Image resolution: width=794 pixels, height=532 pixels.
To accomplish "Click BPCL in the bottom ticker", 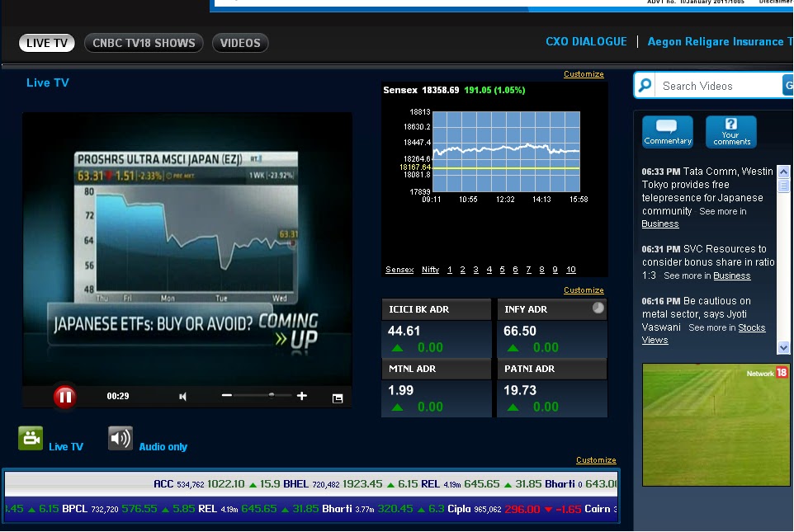I will [x=74, y=509].
